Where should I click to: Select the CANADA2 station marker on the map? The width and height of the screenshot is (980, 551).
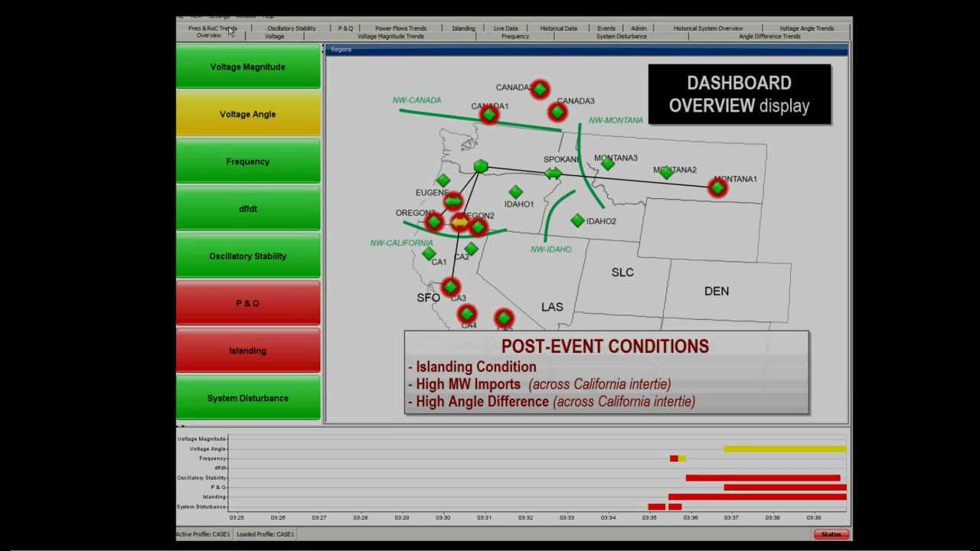[x=540, y=90]
